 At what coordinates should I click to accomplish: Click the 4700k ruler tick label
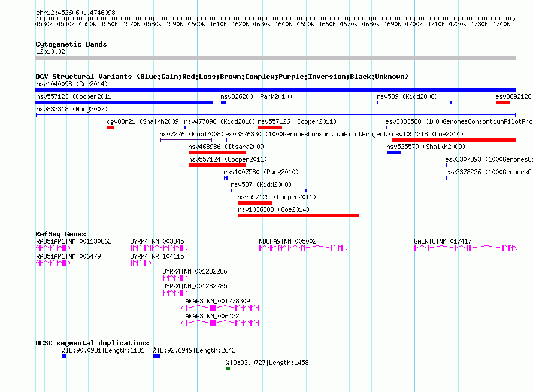click(x=414, y=24)
